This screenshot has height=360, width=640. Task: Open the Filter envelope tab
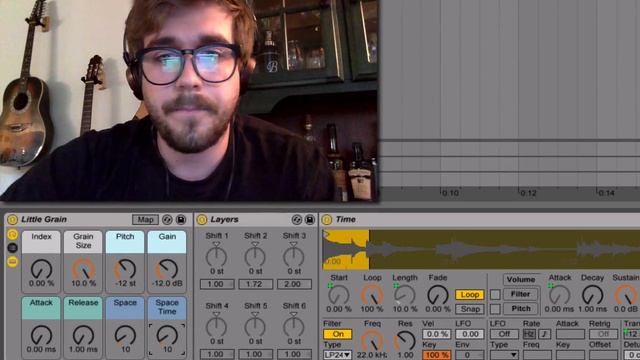(521, 294)
